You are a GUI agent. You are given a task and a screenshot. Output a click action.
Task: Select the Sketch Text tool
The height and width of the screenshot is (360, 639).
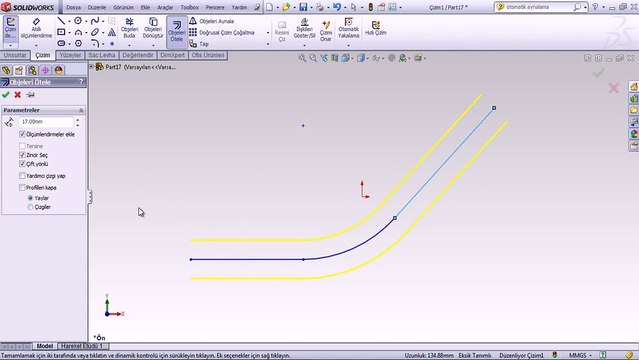point(112,32)
